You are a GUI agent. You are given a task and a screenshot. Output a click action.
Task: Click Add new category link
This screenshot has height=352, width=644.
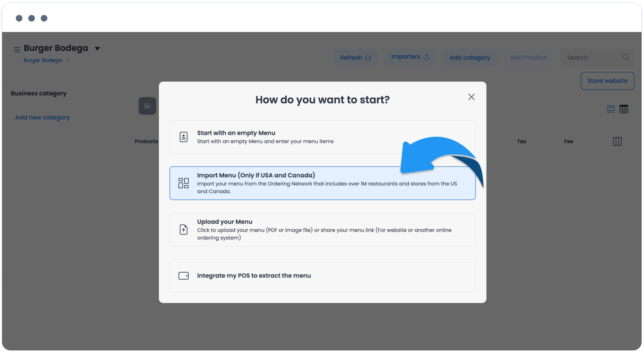43,118
